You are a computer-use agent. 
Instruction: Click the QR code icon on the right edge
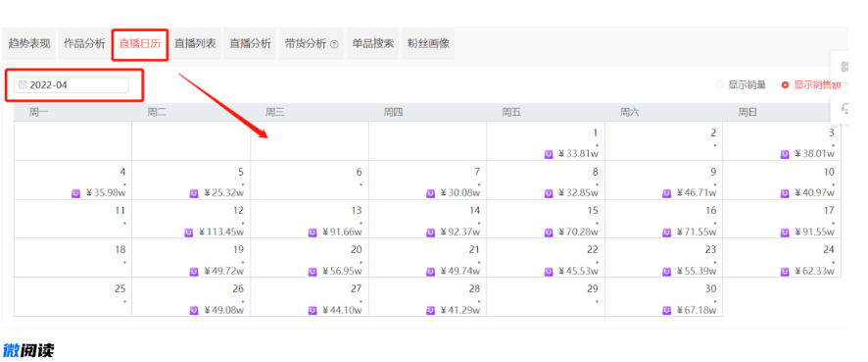pyautogui.click(x=844, y=67)
